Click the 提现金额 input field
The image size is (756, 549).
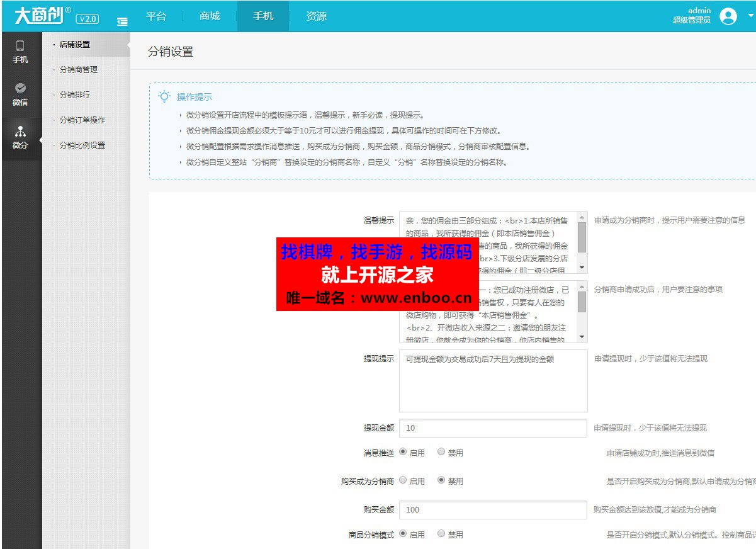[x=493, y=428]
